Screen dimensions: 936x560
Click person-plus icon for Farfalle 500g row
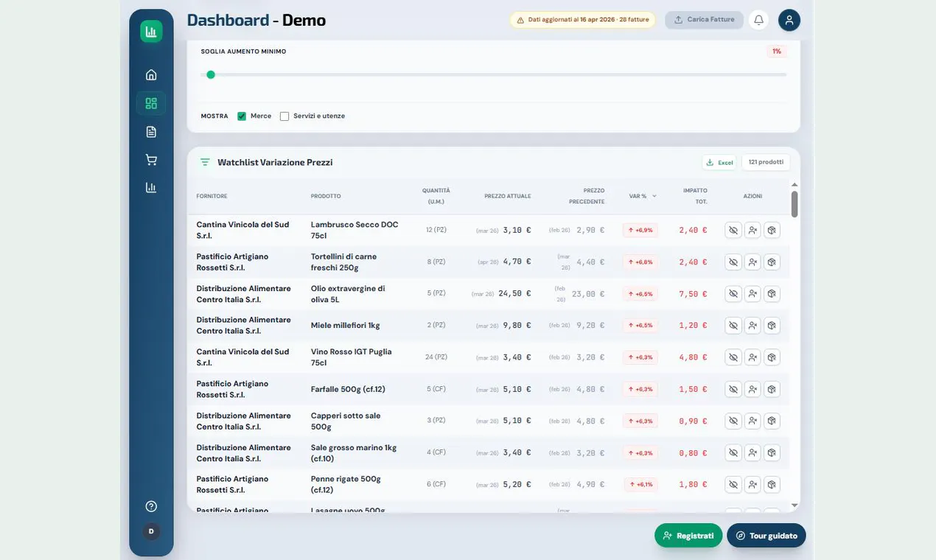point(752,389)
